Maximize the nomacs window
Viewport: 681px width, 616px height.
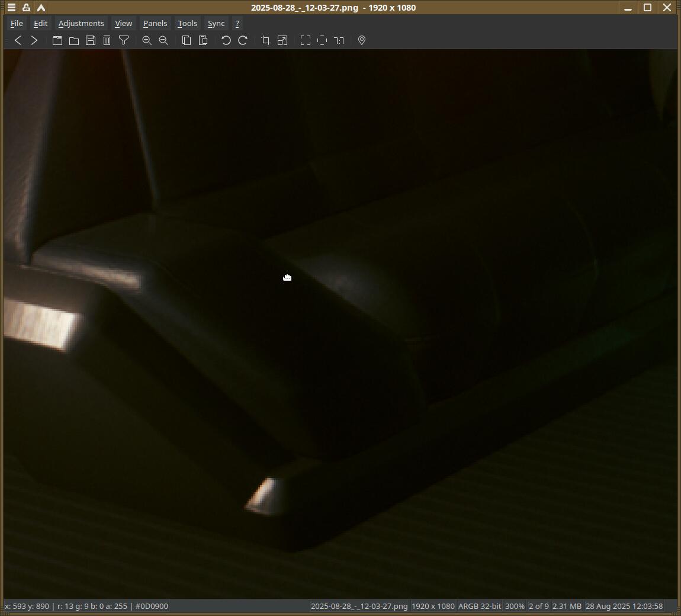[647, 7]
